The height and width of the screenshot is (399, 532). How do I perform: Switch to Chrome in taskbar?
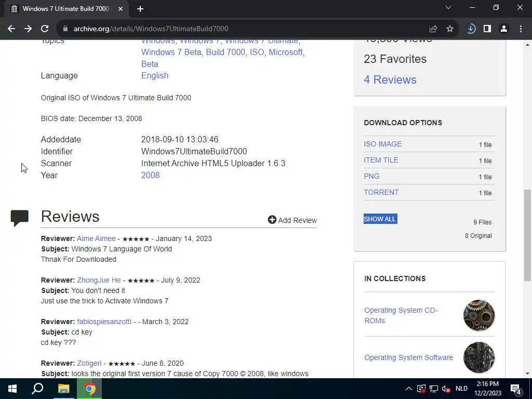89,389
